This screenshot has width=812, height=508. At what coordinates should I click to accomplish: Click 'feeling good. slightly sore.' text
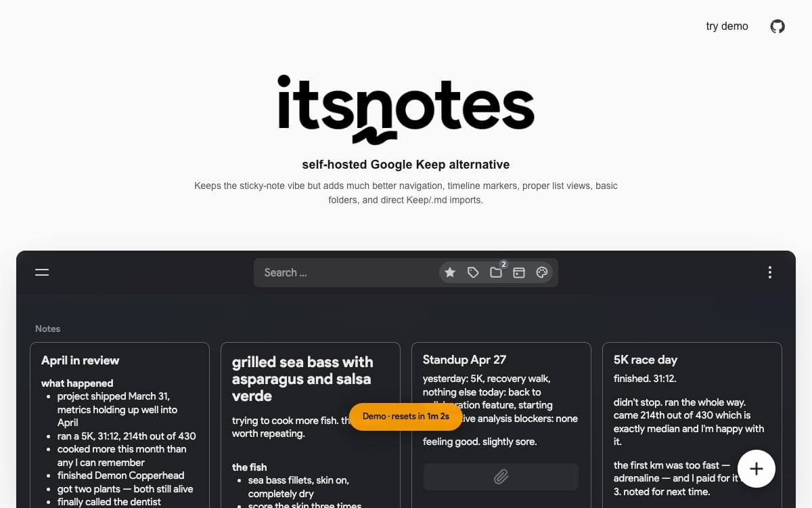coord(480,442)
